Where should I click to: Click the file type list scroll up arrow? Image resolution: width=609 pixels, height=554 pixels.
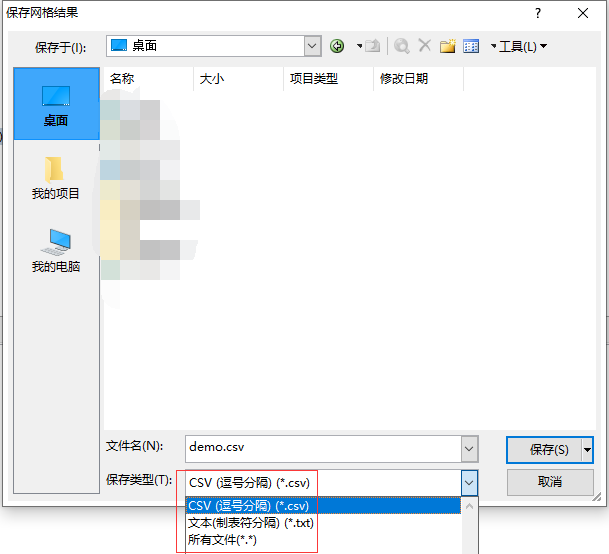coord(469,506)
